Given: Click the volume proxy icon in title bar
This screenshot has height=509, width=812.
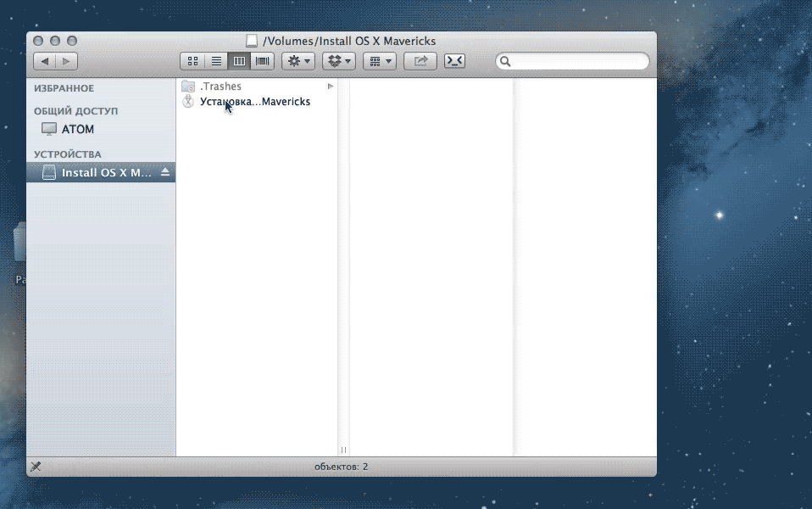Looking at the screenshot, I should pos(252,41).
